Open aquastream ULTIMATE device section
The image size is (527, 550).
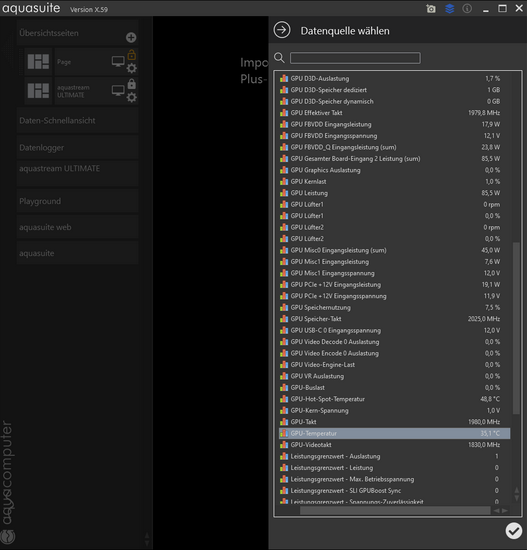click(77, 173)
